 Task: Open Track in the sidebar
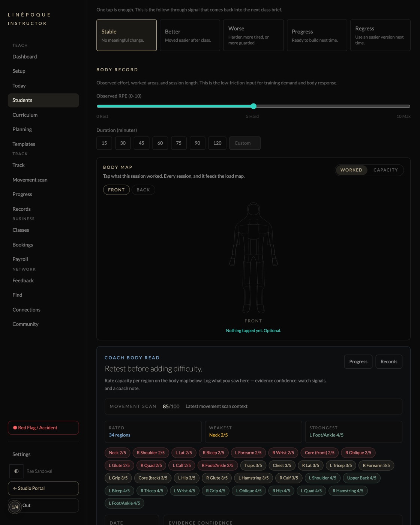43,165
